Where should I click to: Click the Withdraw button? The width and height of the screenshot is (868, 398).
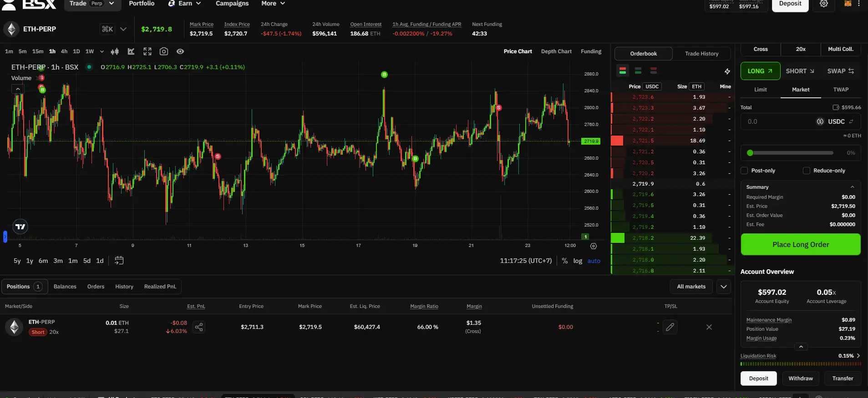tap(800, 378)
